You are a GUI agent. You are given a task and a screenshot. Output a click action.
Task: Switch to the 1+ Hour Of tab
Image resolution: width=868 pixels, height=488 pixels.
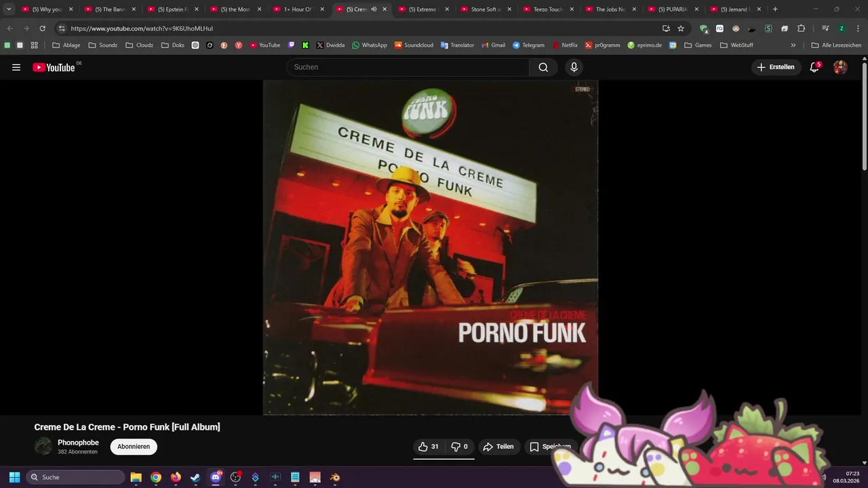click(298, 9)
